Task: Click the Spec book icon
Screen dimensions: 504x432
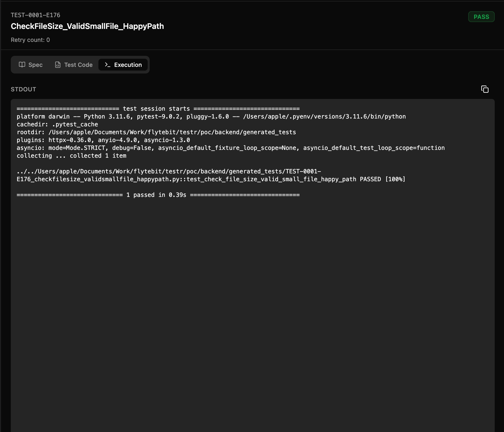Action: 22,65
